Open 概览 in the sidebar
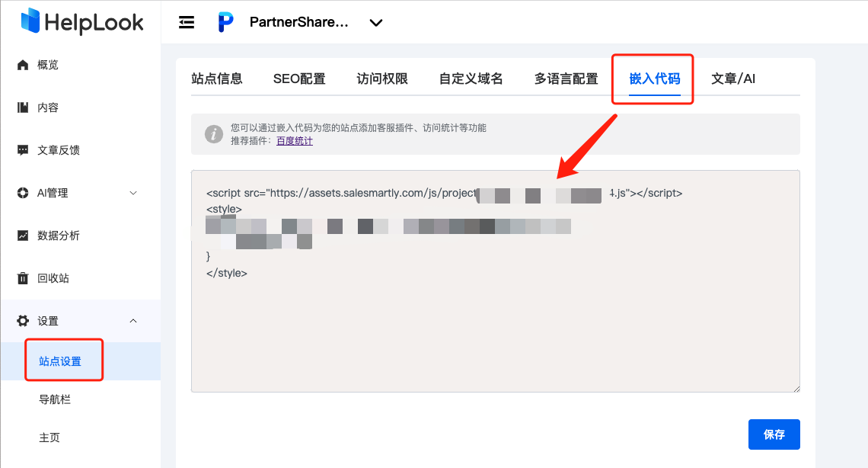The height and width of the screenshot is (468, 868). point(48,65)
